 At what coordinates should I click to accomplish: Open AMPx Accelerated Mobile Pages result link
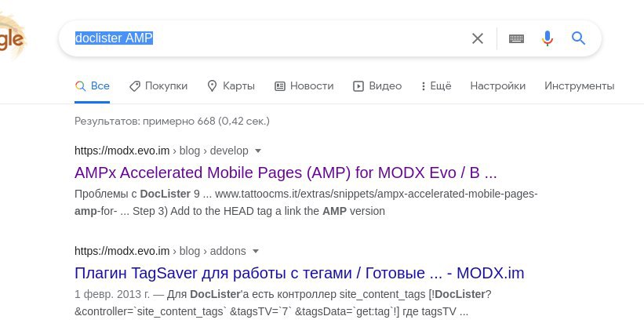(286, 173)
